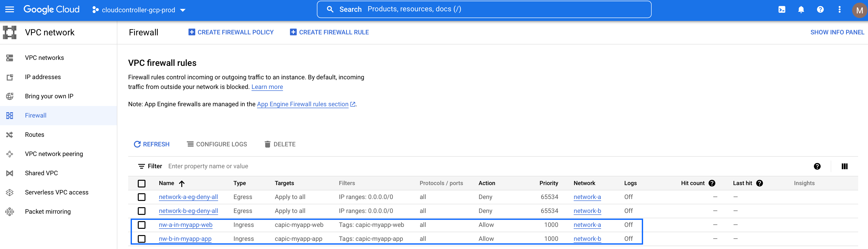Click Create Firewall Rule button
Viewport: 868px width, 249px height.
329,32
